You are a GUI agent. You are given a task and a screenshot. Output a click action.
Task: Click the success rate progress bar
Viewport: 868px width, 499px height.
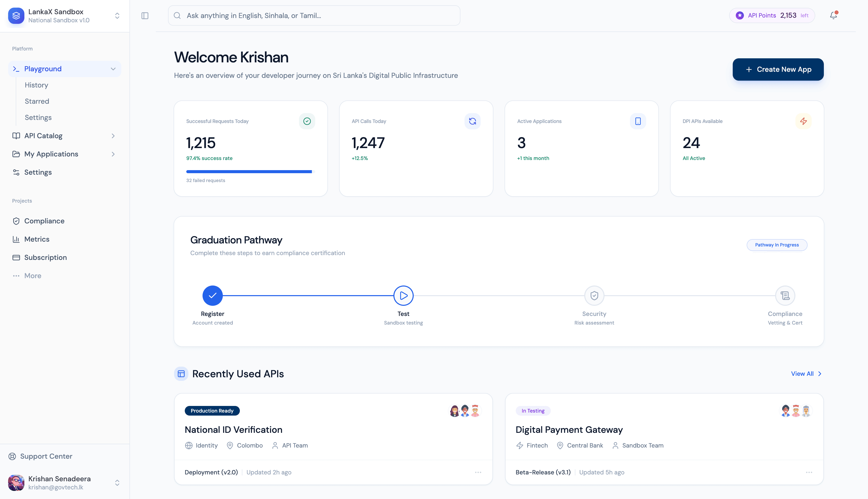[x=250, y=171]
